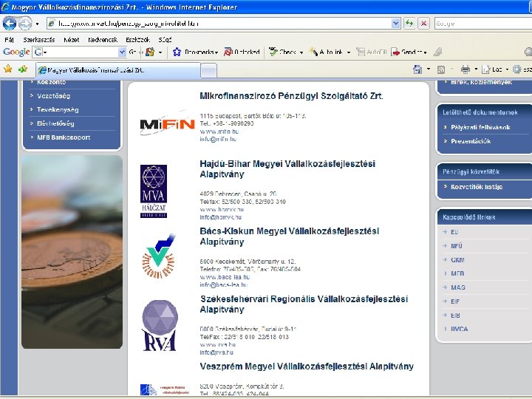This screenshot has height=399, width=532.
Task: Open the Fájl menu
Action: (x=9, y=40)
